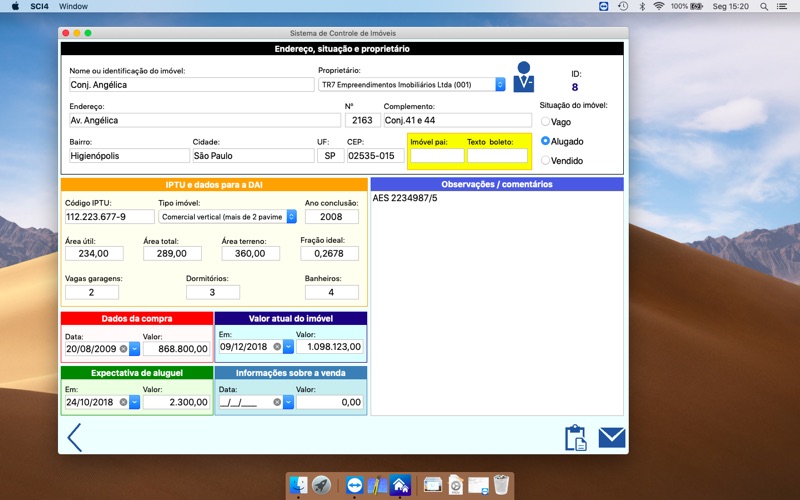Screen dimensions: 800x500
Task: Click the CEP field
Action: click(x=376, y=156)
